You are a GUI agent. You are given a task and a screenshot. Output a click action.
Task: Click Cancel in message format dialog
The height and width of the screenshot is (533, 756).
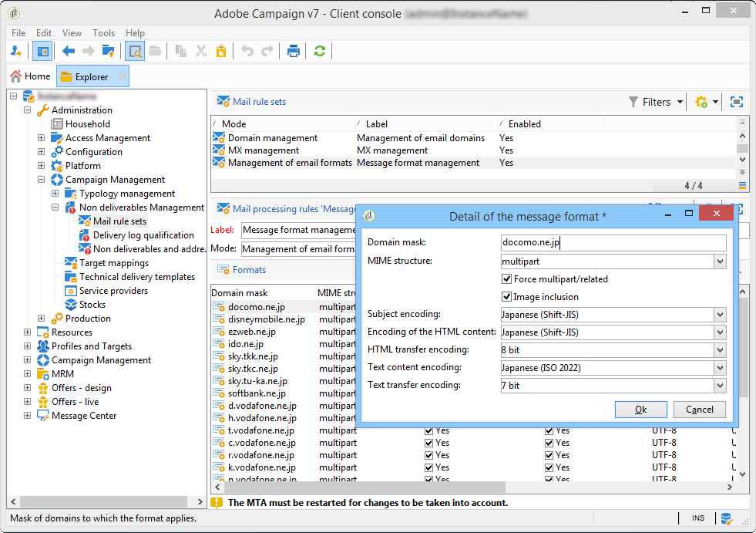(x=700, y=410)
